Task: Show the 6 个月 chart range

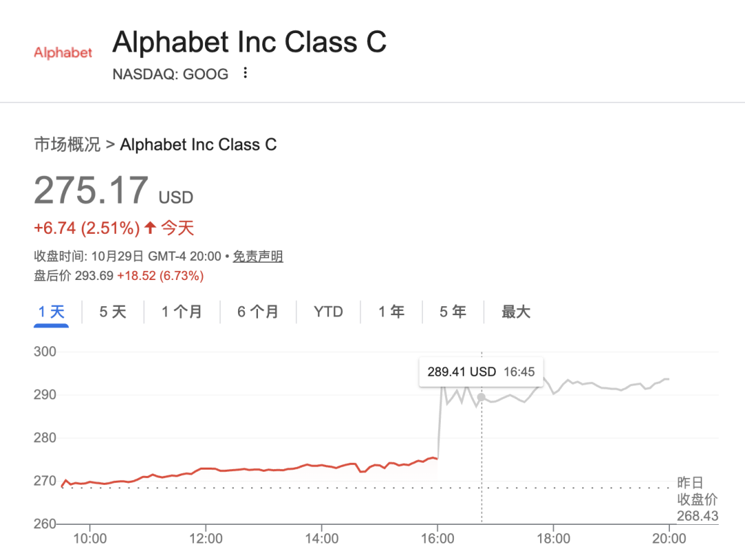Action: 257,312
